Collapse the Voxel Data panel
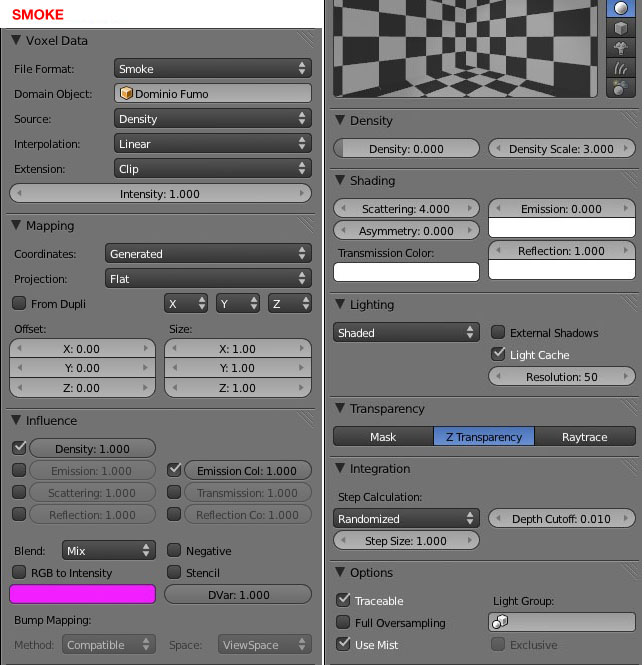Viewport: 644px width, 665px height. click(16, 40)
